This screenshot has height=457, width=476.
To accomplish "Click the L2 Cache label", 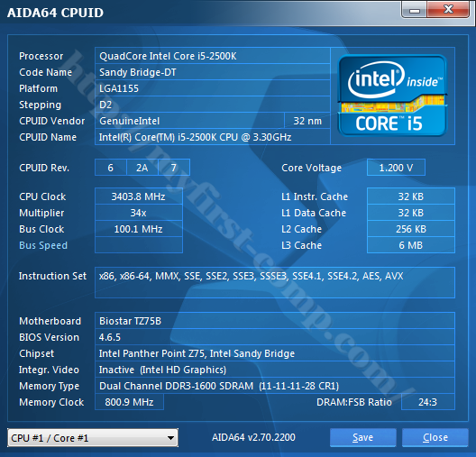I will click(301, 229).
